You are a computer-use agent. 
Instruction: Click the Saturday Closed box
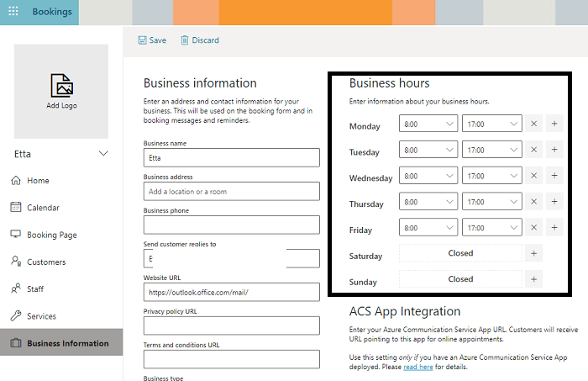tap(460, 253)
